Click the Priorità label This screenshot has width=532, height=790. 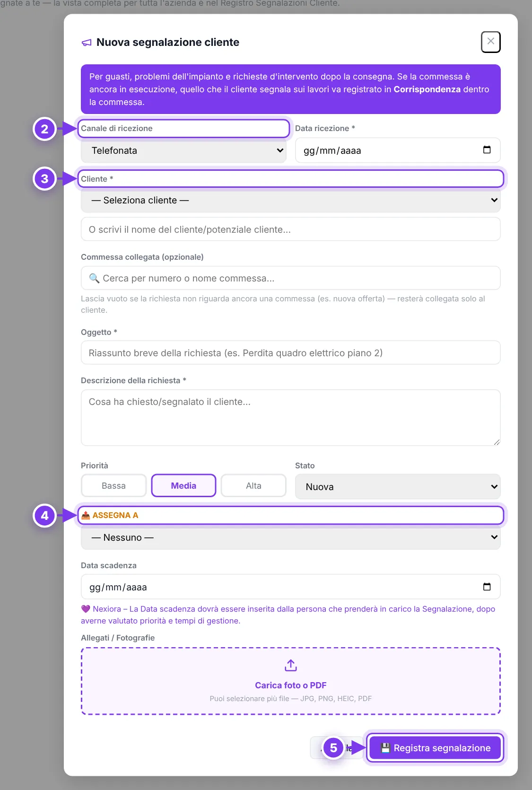click(95, 465)
